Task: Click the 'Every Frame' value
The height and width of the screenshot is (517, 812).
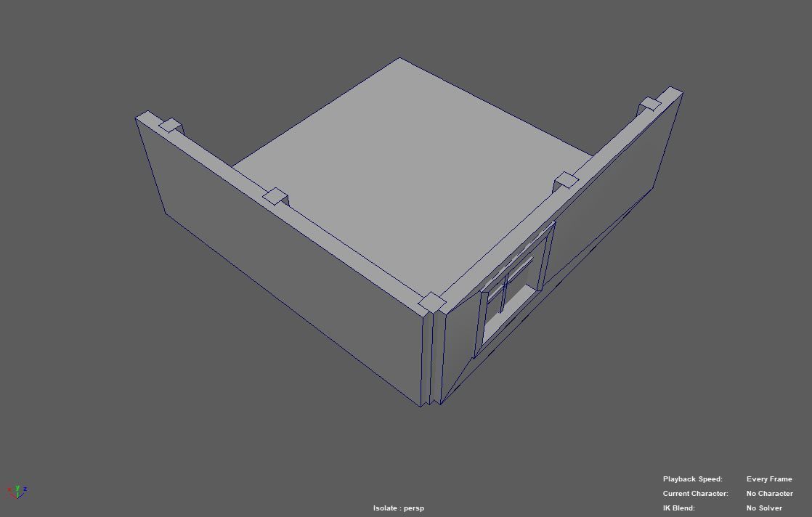Action: tap(769, 479)
